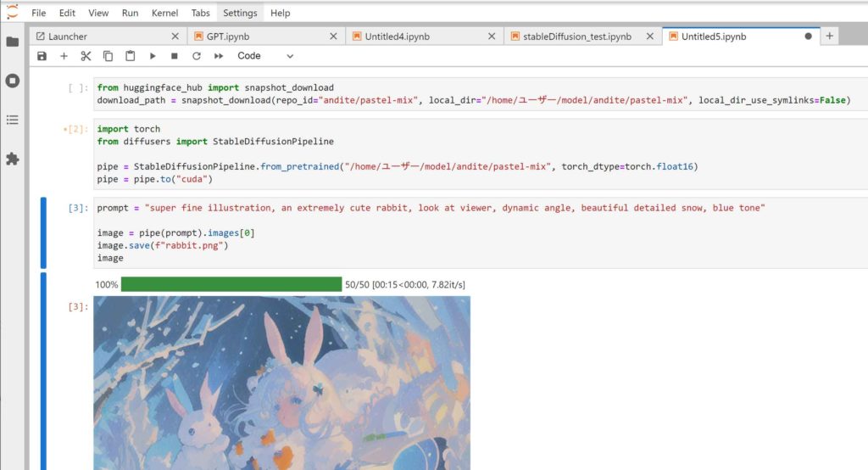
Task: Close the stableDiffusion_test.ipynb tab
Action: (650, 36)
